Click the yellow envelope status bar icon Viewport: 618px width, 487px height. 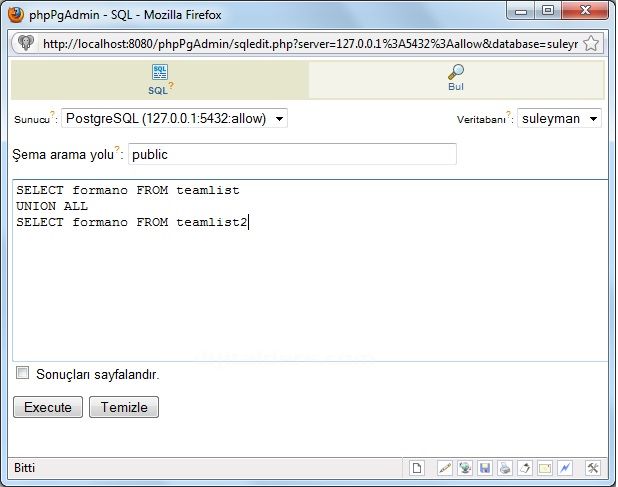click(545, 468)
